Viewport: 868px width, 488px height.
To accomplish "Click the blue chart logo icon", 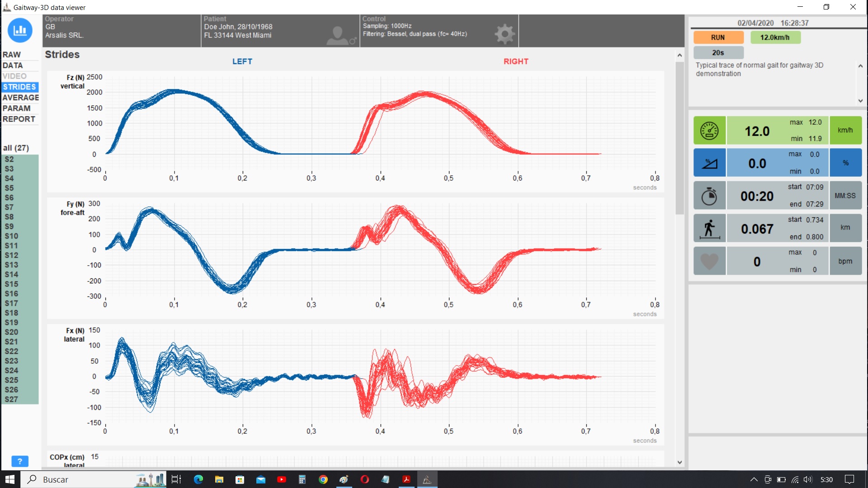I will pyautogui.click(x=20, y=30).
